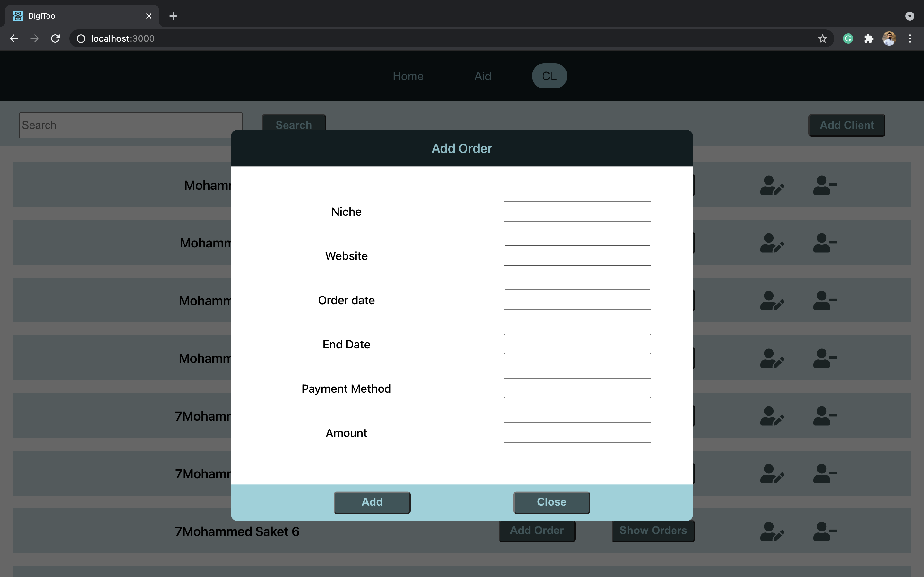Click the DigiTool browser tab
This screenshot has height=577, width=924.
click(x=69, y=16)
